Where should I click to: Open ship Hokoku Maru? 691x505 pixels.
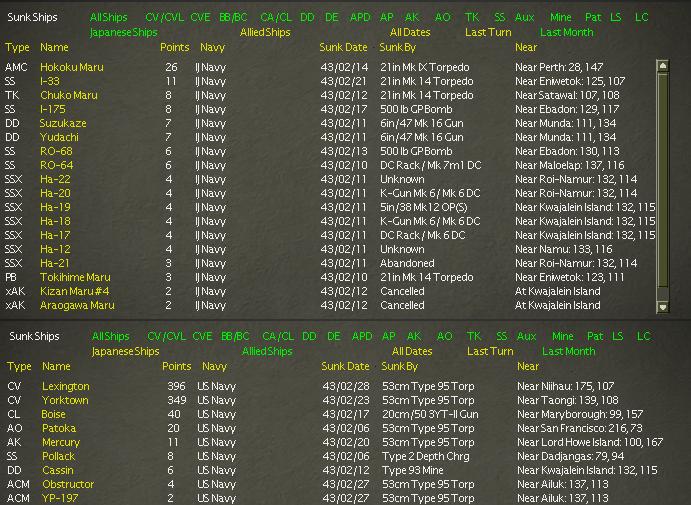point(72,67)
